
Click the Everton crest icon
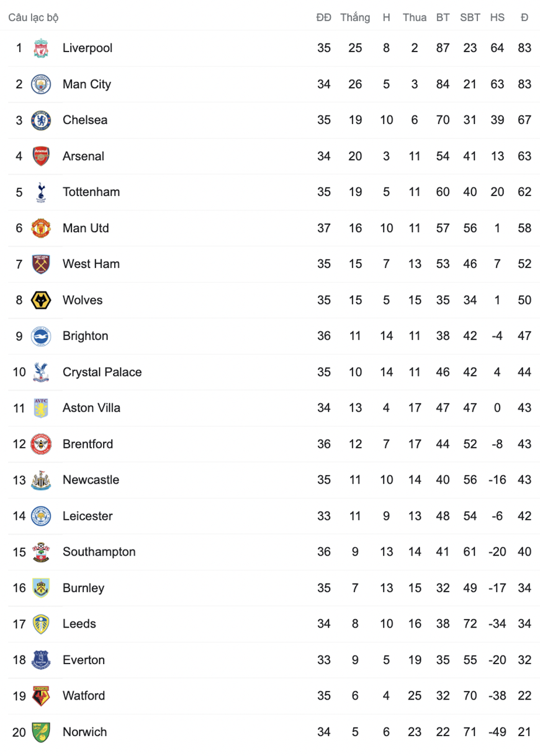click(x=41, y=660)
